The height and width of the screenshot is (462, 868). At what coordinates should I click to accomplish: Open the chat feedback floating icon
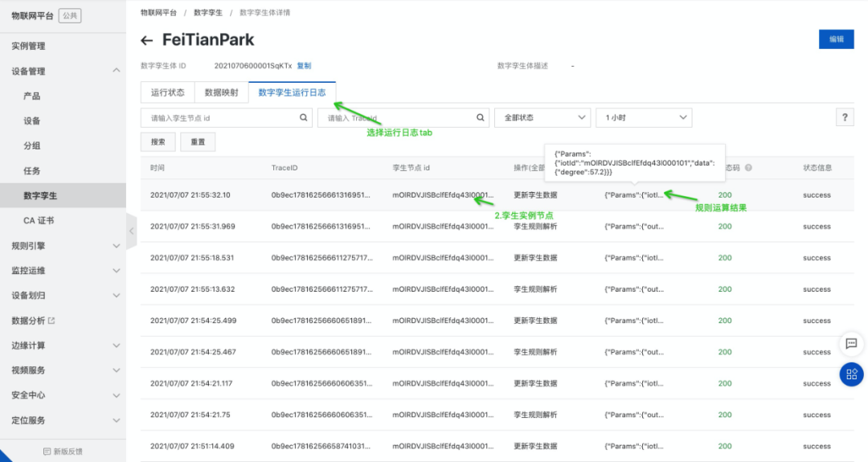851,344
